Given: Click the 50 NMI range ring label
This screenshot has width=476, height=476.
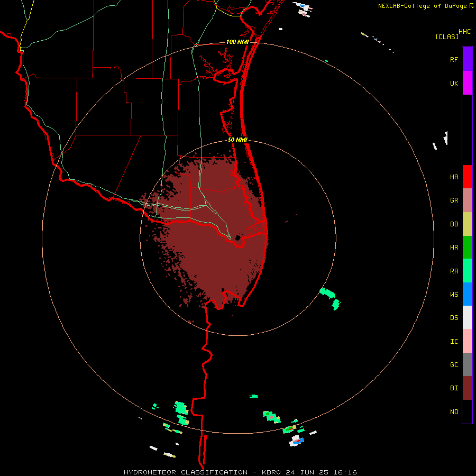Looking at the screenshot, I should pyautogui.click(x=237, y=140).
